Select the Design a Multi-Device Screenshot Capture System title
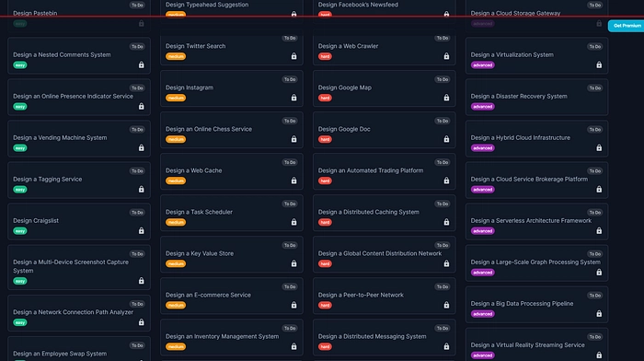This screenshot has width=644, height=361. 71,266
